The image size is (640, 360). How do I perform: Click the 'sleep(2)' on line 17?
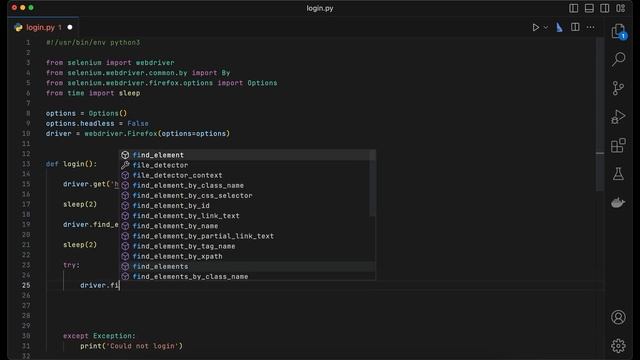click(80, 204)
